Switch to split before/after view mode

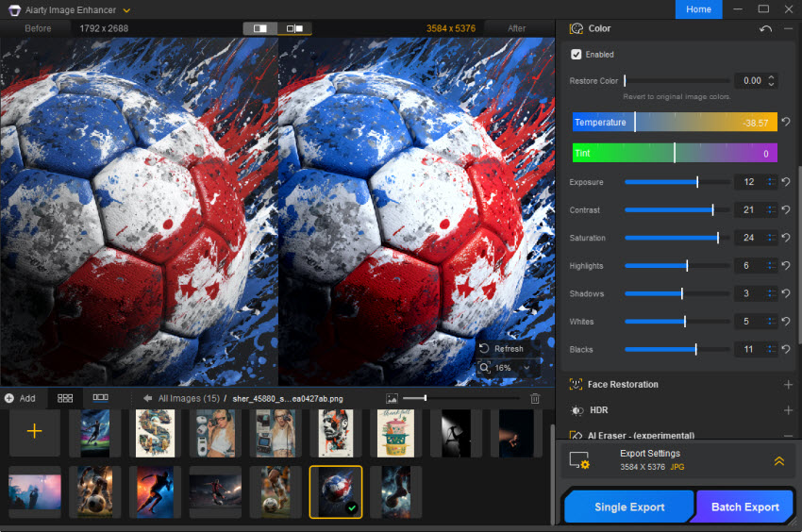coord(294,28)
